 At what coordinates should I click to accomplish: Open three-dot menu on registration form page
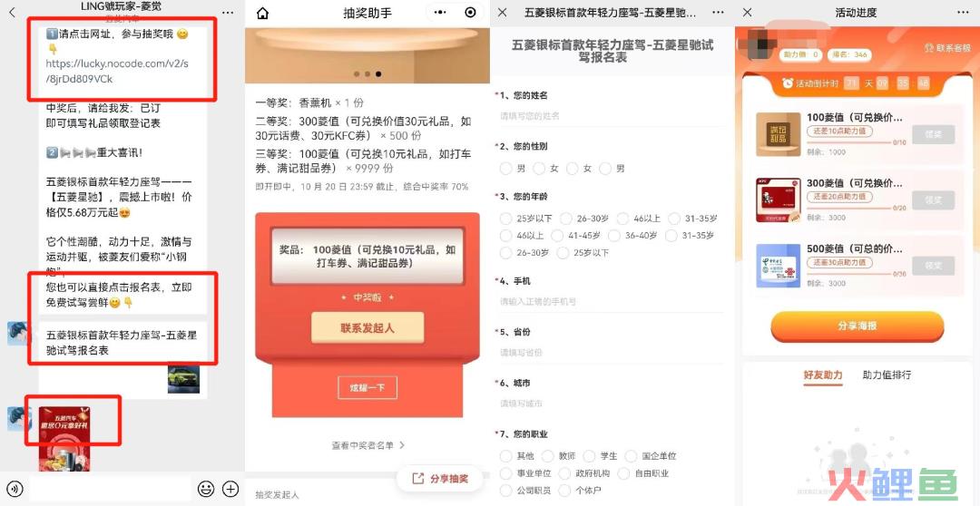point(719,13)
